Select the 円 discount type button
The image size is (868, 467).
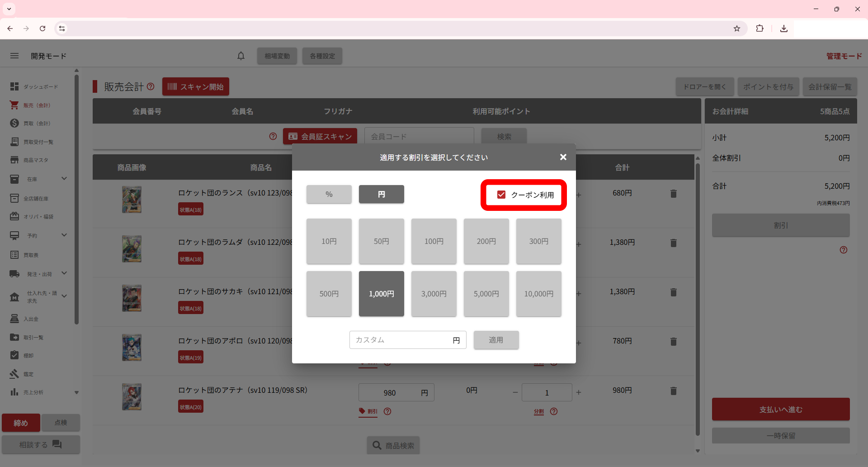click(x=381, y=194)
